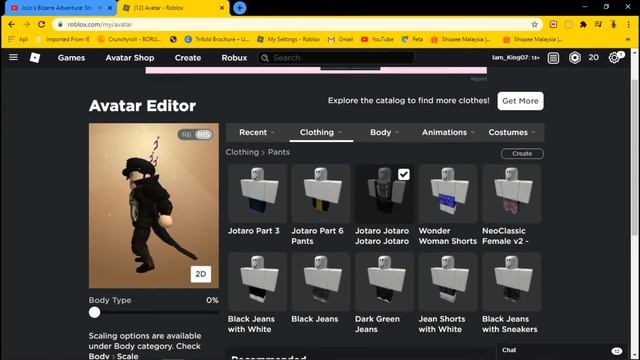Click the page vertical scrollbar
Viewport: 640px width, 360px height.
(x=634, y=157)
